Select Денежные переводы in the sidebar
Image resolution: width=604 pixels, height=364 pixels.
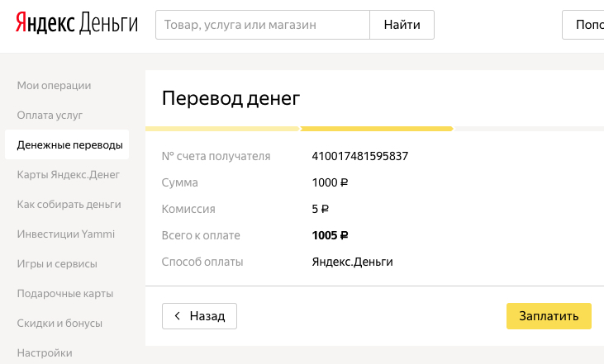point(67,144)
